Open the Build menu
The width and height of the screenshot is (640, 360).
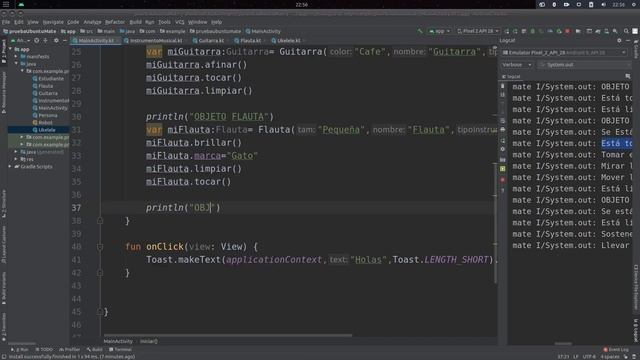[x=136, y=22]
